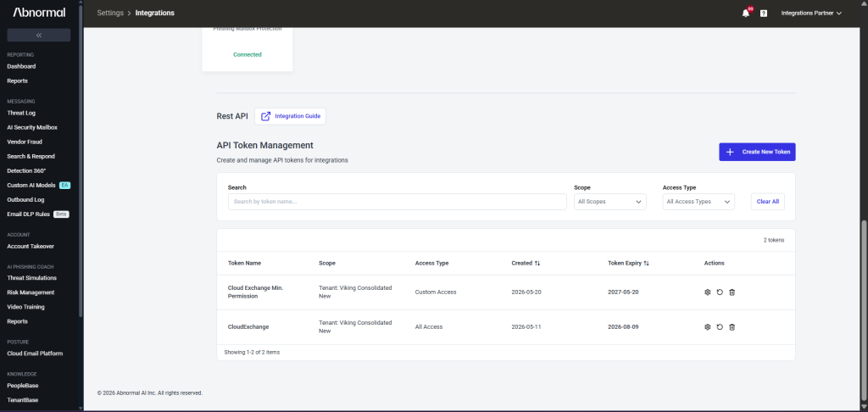Click the Clear All filters button
The image size is (868, 412).
tap(767, 202)
